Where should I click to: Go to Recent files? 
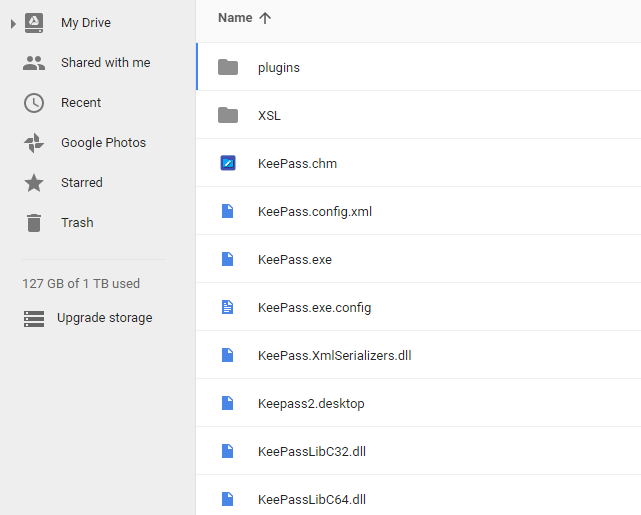tap(81, 103)
